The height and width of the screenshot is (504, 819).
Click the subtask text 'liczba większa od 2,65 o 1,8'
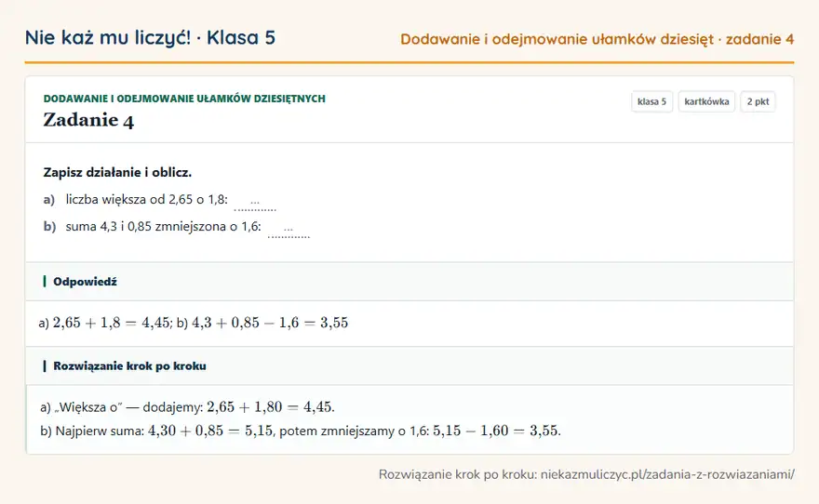pyautogui.click(x=145, y=199)
